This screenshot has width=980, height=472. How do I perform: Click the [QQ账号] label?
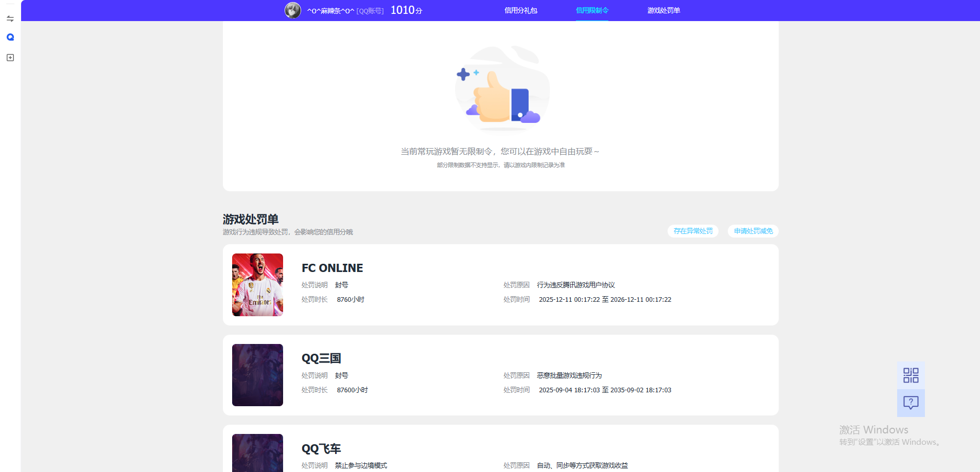pyautogui.click(x=370, y=11)
